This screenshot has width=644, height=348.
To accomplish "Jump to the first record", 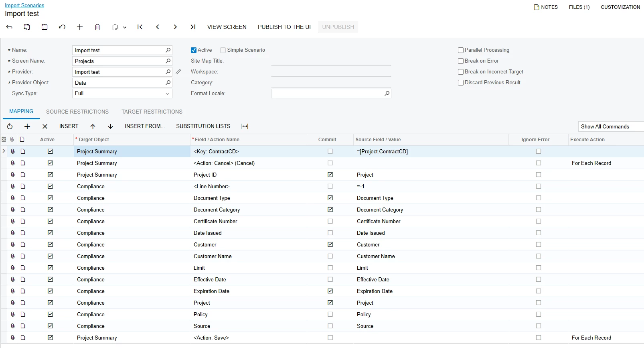I will [x=140, y=27].
